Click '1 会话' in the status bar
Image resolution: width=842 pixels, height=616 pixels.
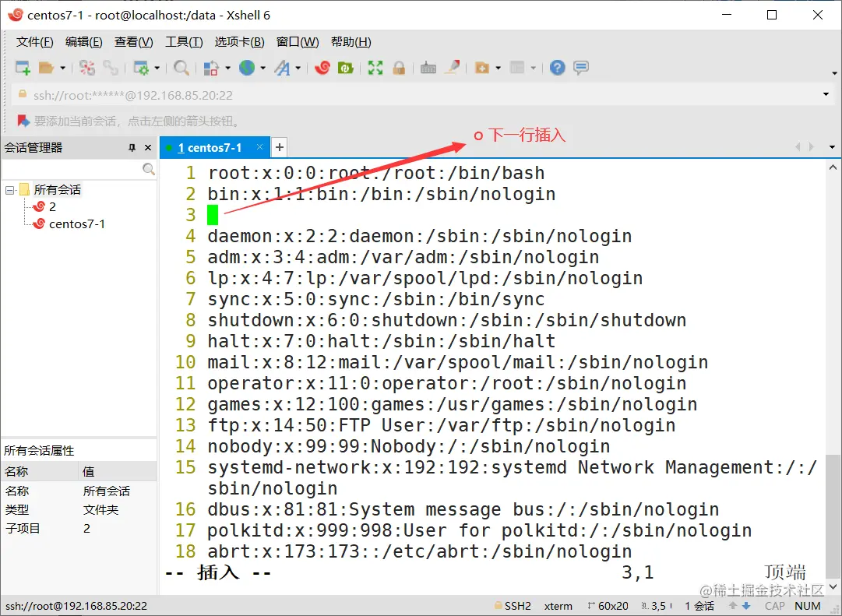click(699, 606)
